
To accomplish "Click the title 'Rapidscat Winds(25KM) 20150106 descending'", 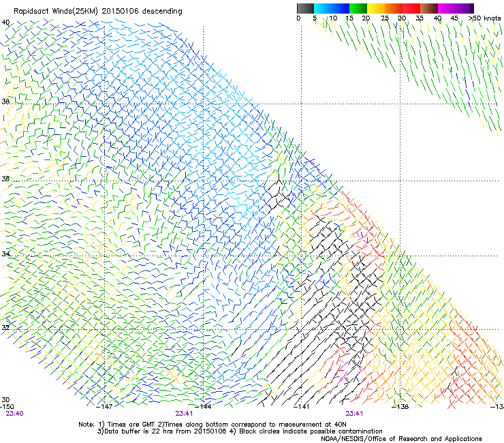I will tap(98, 12).
